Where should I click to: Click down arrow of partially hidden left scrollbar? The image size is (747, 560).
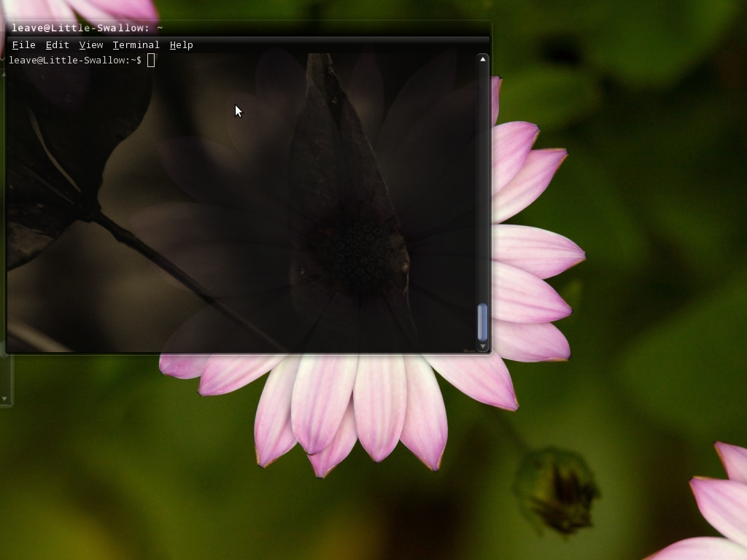click(4, 399)
